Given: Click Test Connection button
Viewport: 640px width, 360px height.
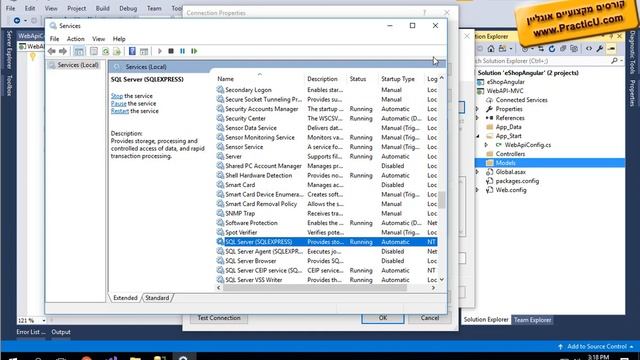Looking at the screenshot, I should 219,318.
